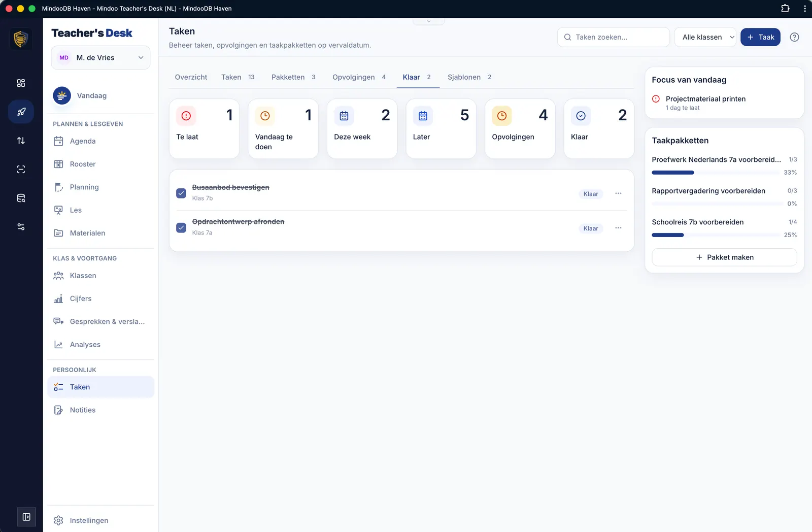Uncheck the Opdrachtontwerp afronden task
Screen dimensions: 812x532
click(181, 227)
